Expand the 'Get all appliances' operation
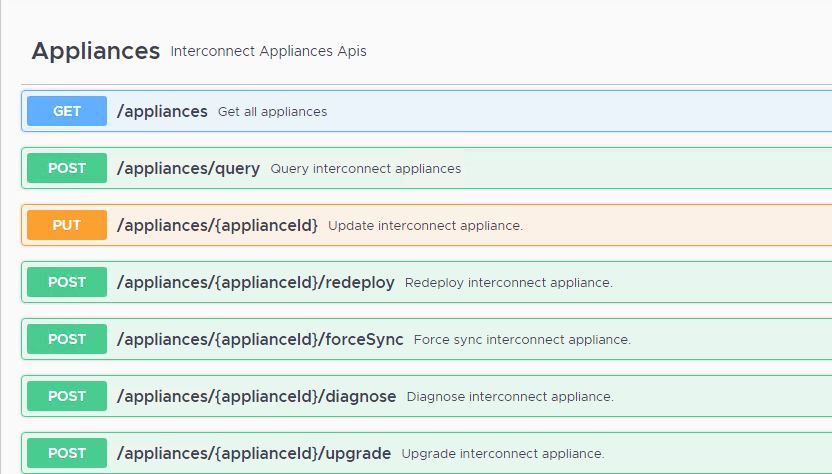This screenshot has height=474, width=832. [x=272, y=112]
